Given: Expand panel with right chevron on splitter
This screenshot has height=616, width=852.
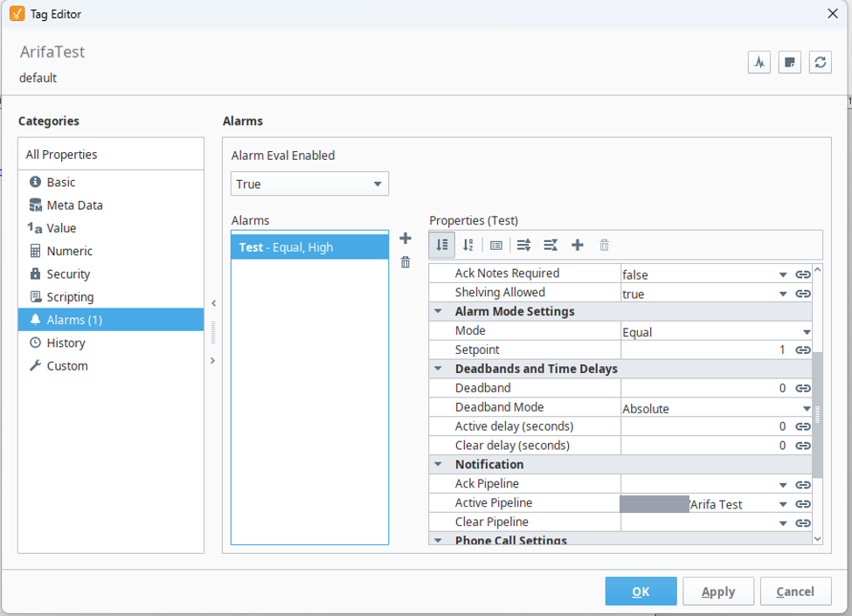Looking at the screenshot, I should coord(213,361).
